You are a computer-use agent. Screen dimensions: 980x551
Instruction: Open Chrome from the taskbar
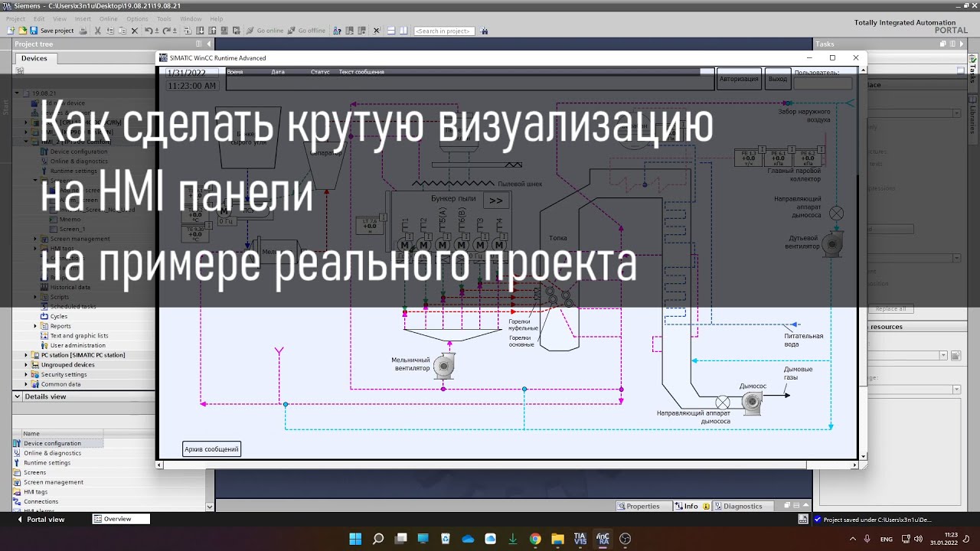coord(535,539)
